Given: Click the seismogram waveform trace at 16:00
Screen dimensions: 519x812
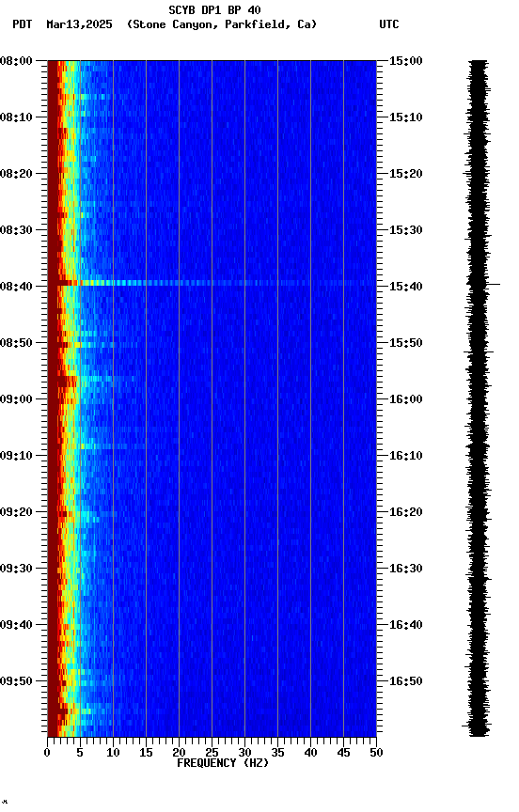Looking at the screenshot, I should pyautogui.click(x=479, y=399).
